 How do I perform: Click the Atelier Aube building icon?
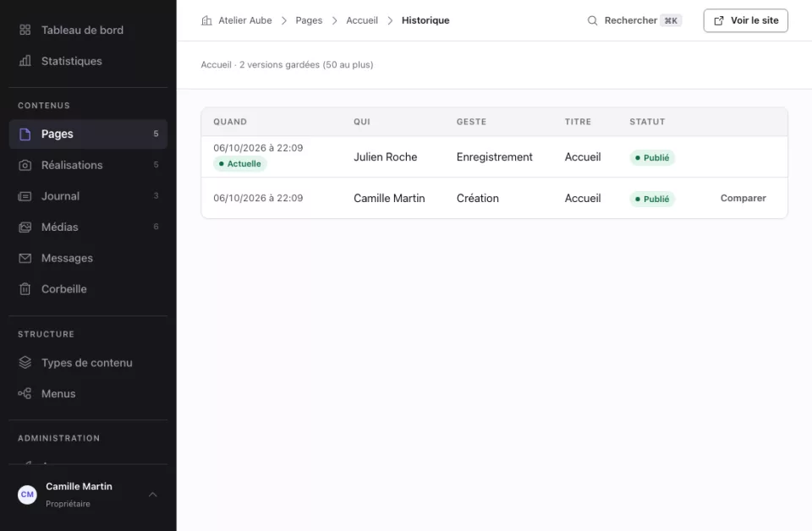206,20
